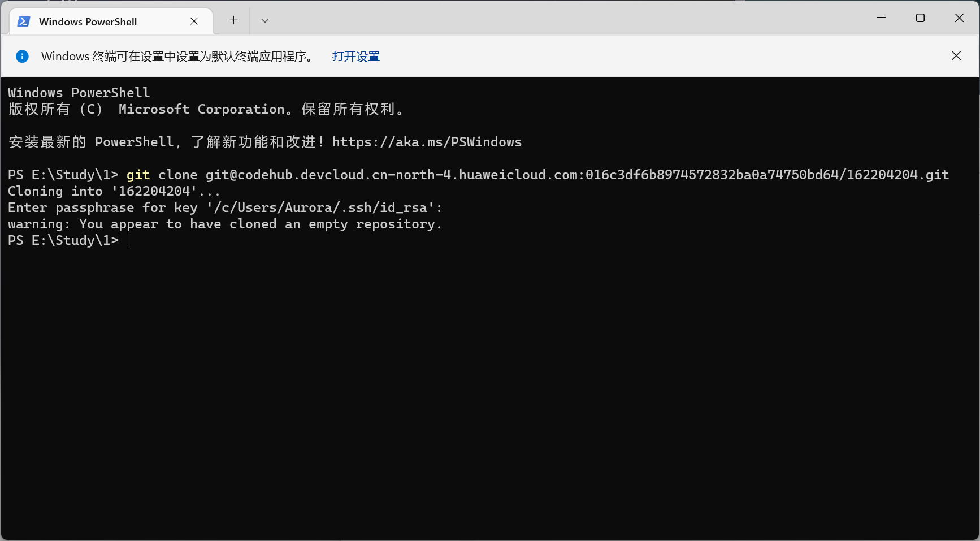Dismiss the default terminal notification bar
Viewport: 980px width, 541px height.
(x=956, y=55)
